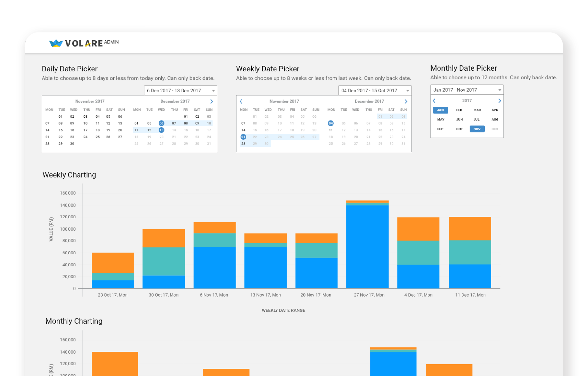This screenshot has height=376, width=588.
Task: Open the weekly date range dropdown
Action: [x=375, y=90]
